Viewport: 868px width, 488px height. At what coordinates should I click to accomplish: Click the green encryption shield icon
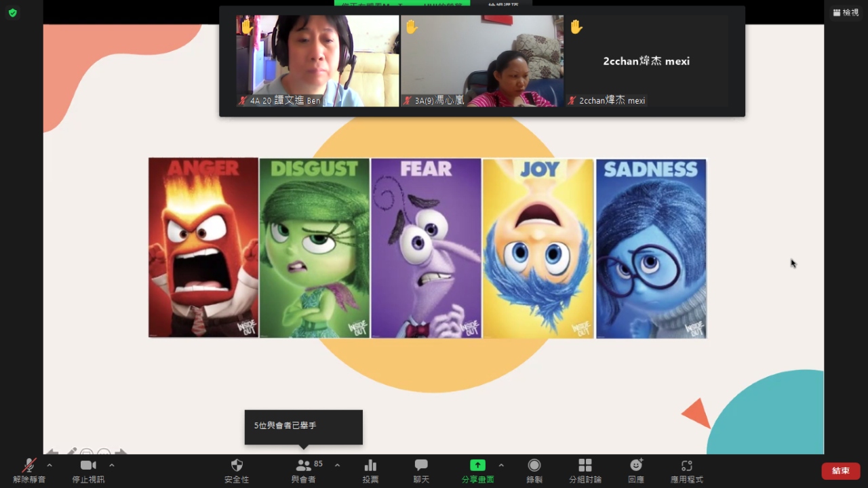click(x=12, y=13)
